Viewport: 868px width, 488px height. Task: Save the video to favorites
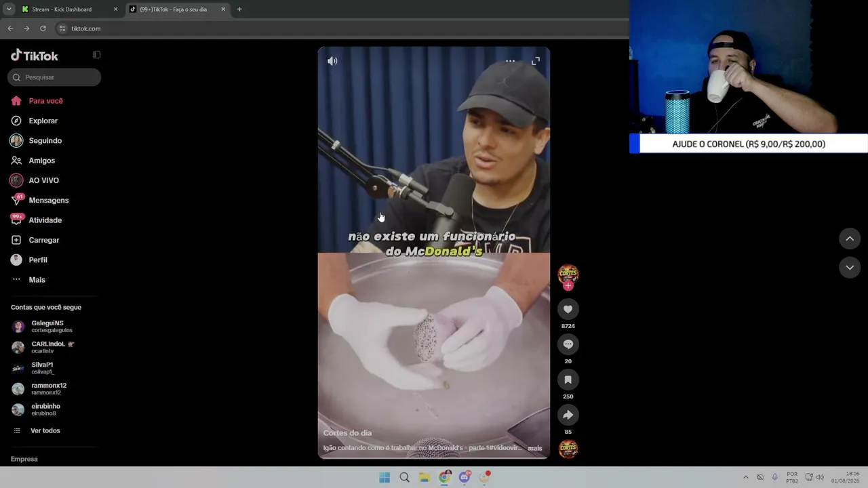568,380
